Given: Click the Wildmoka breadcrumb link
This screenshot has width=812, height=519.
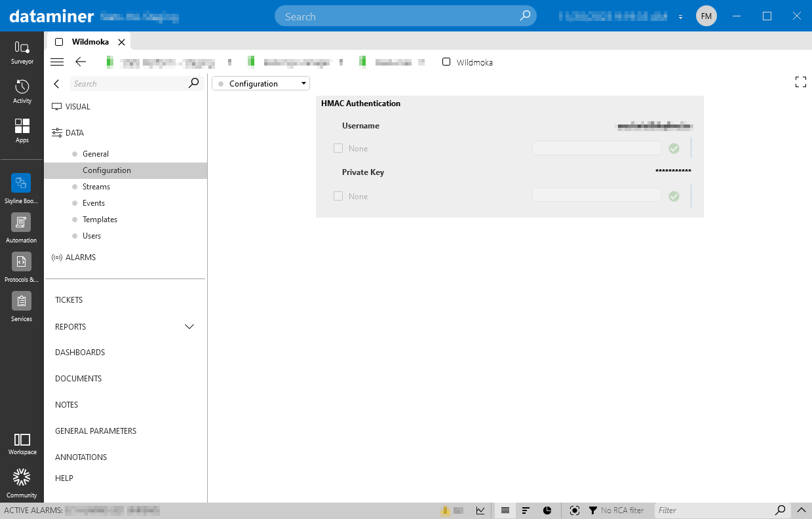Looking at the screenshot, I should (x=474, y=63).
